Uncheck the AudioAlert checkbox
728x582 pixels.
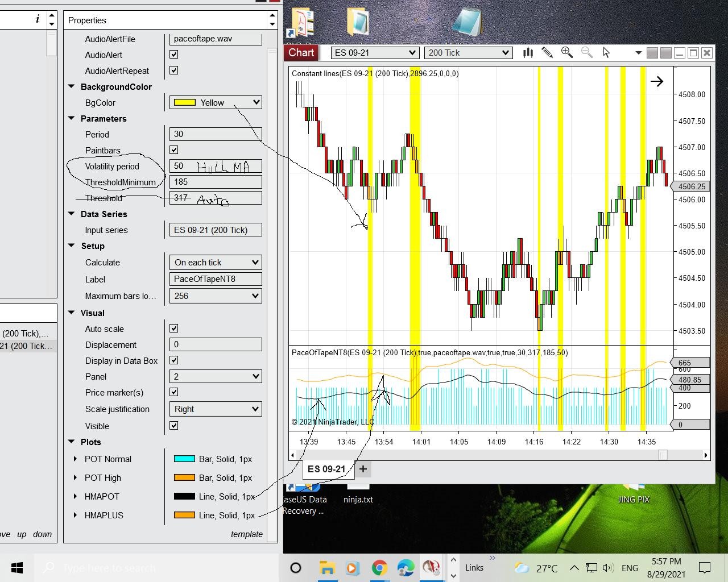click(174, 55)
